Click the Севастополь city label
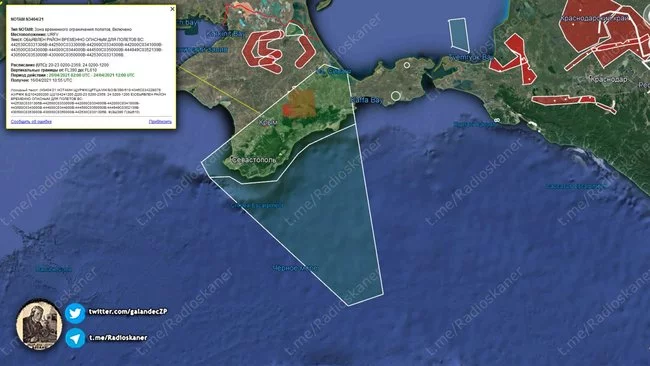Image resolution: width=650 pixels, height=366 pixels. (254, 160)
